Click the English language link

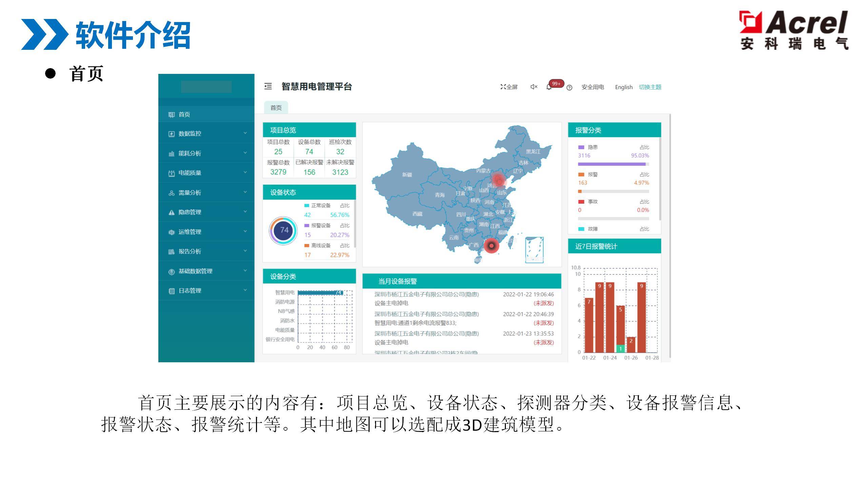coord(624,87)
